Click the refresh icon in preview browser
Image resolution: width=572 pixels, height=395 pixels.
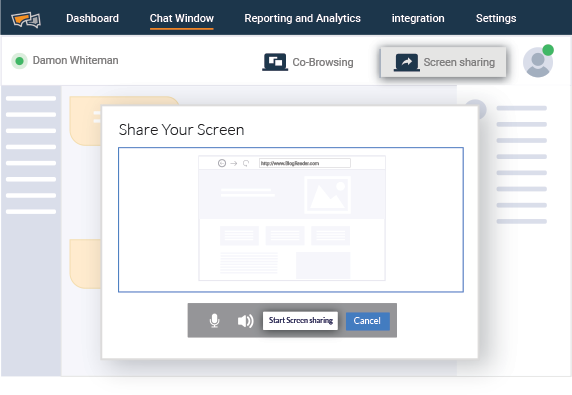pyautogui.click(x=246, y=163)
